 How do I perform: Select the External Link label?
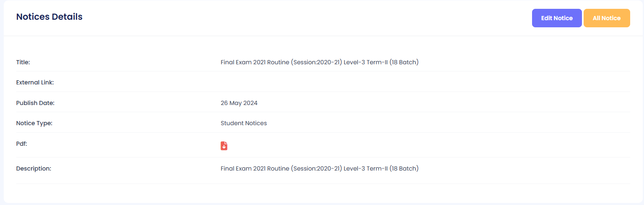[35, 82]
